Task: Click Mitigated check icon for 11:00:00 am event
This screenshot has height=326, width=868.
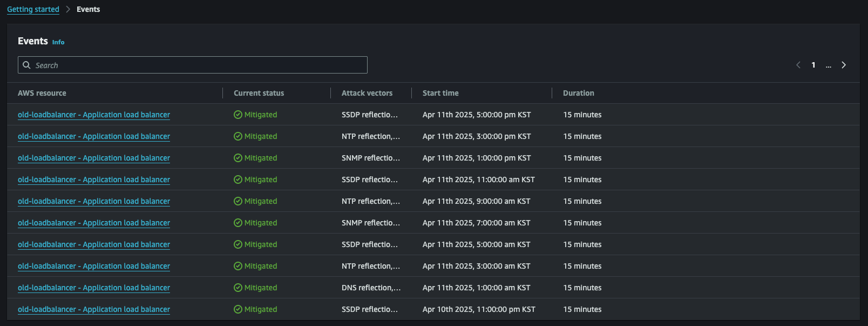Action: pos(238,179)
